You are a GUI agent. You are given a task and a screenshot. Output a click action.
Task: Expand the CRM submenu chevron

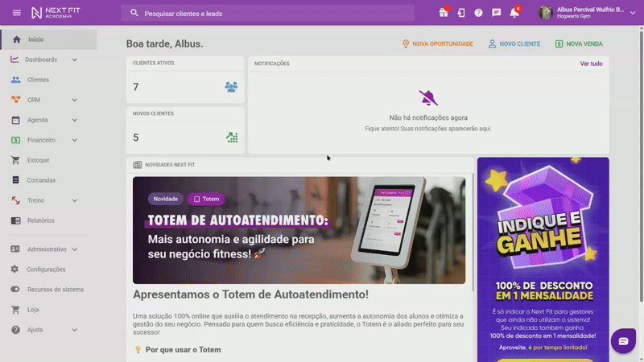pyautogui.click(x=74, y=100)
